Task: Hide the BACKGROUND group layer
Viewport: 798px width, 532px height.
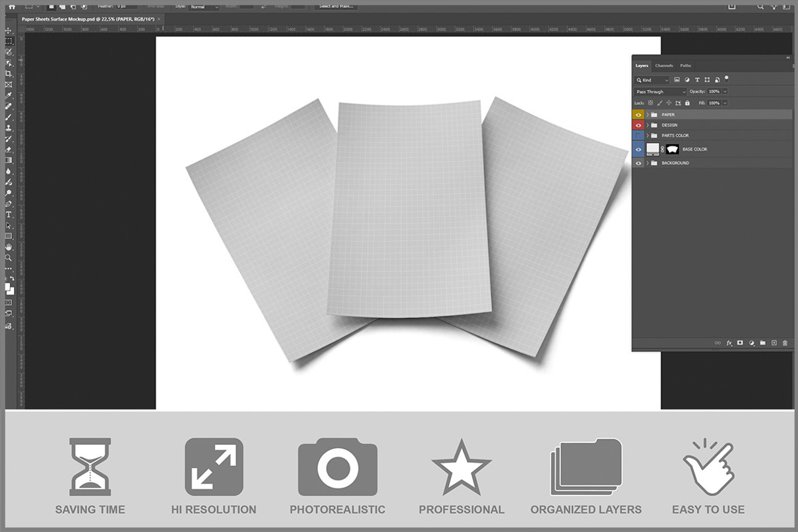Action: (x=638, y=163)
